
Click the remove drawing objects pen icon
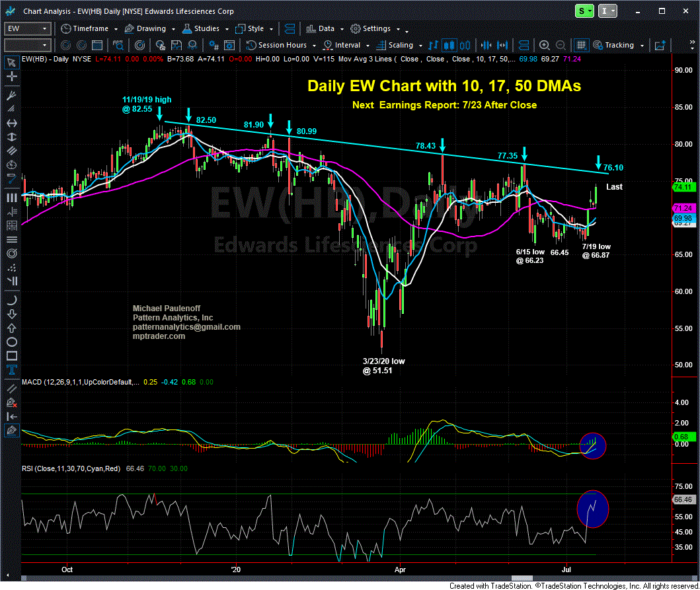click(x=12, y=403)
